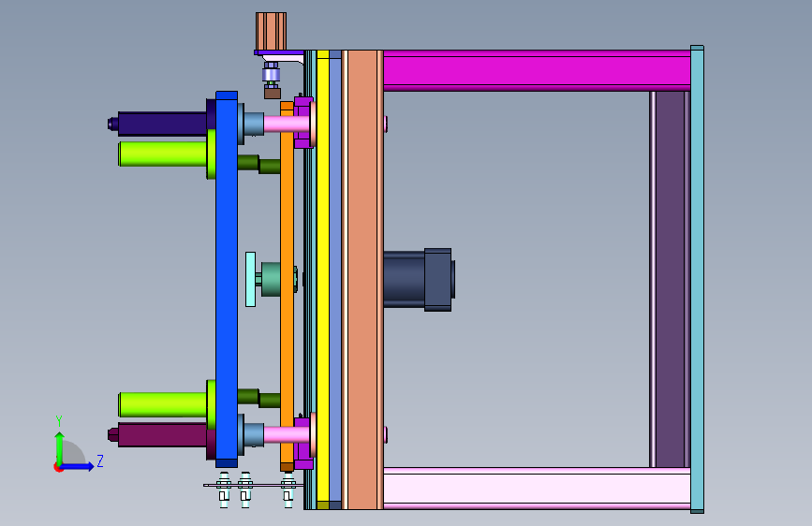
Task: Select the lower lime green cylinder
Action: [163, 404]
